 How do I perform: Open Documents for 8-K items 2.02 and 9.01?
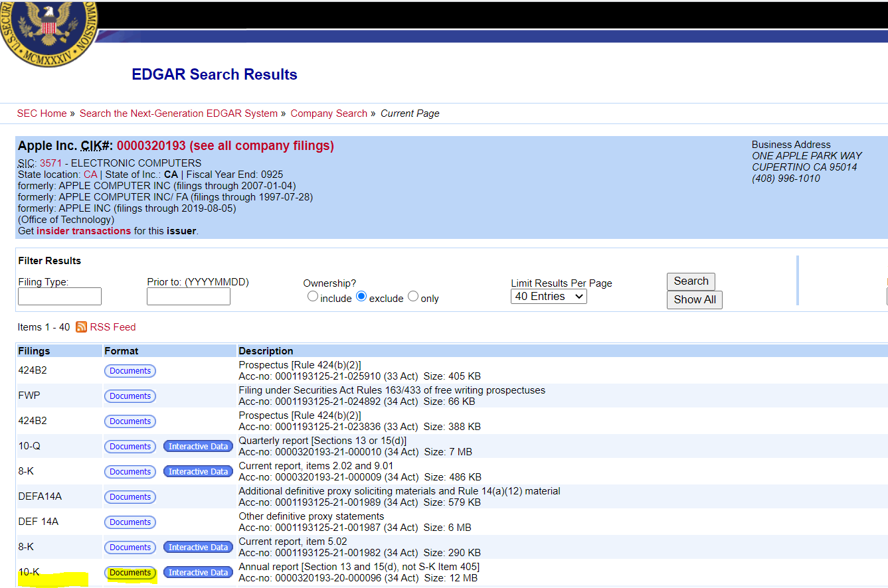point(130,472)
